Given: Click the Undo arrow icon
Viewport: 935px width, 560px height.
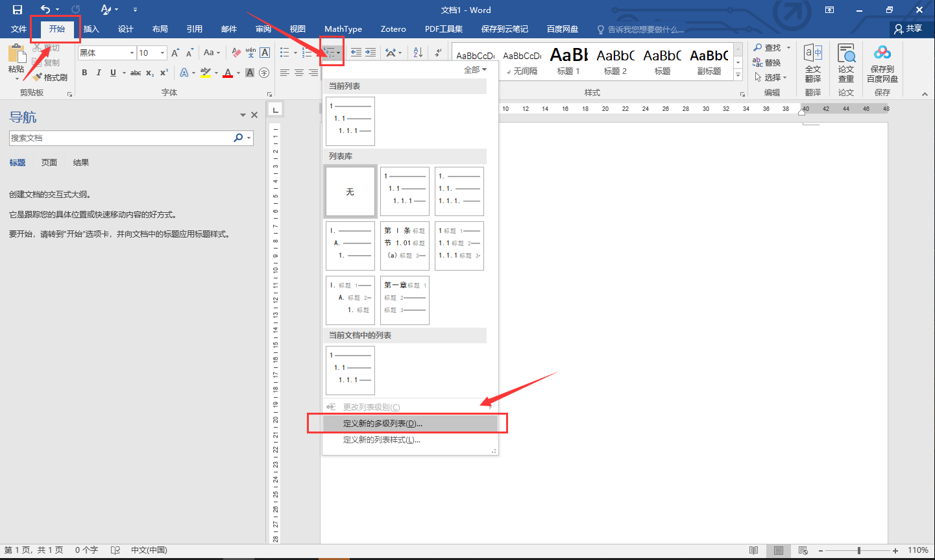Looking at the screenshot, I should click(x=45, y=10).
